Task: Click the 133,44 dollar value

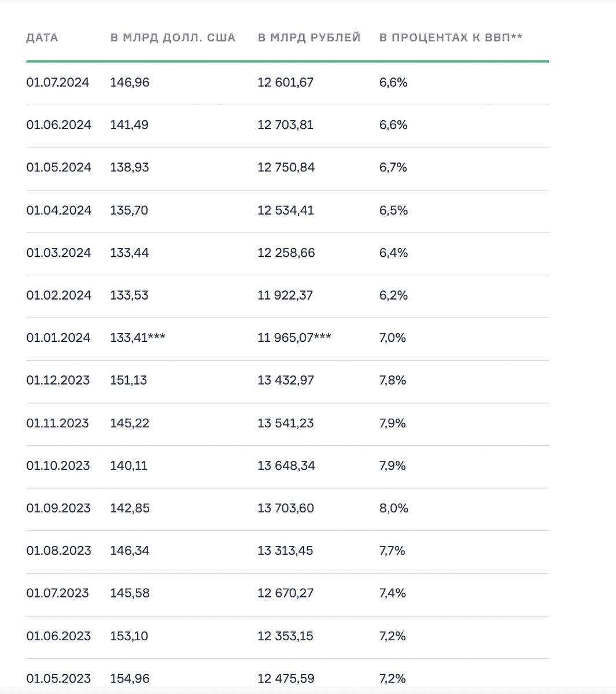Action: coord(130,253)
